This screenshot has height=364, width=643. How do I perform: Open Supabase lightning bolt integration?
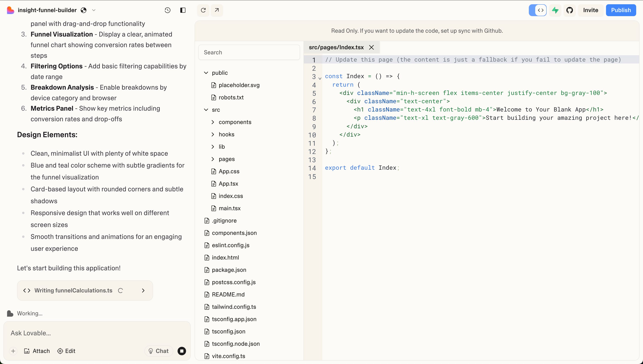[x=555, y=10]
